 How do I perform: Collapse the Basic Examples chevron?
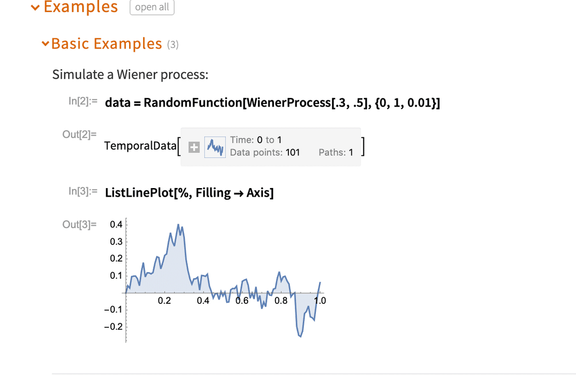[45, 44]
